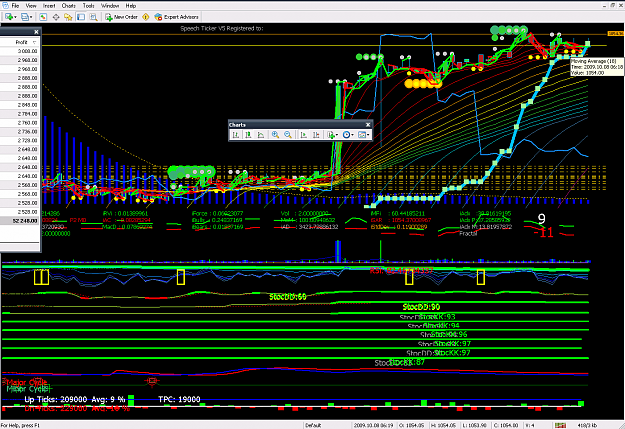Select the 2 736.00 profit row

[x=19, y=132]
